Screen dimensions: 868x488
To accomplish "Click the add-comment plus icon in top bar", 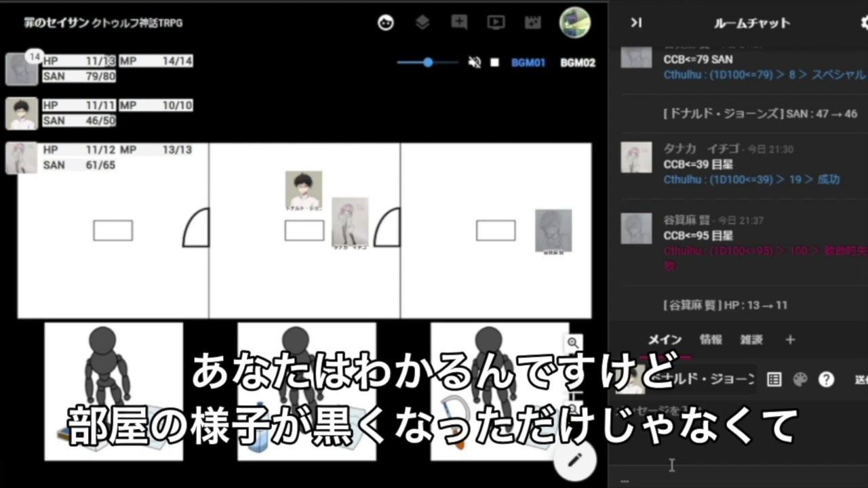I will point(459,22).
